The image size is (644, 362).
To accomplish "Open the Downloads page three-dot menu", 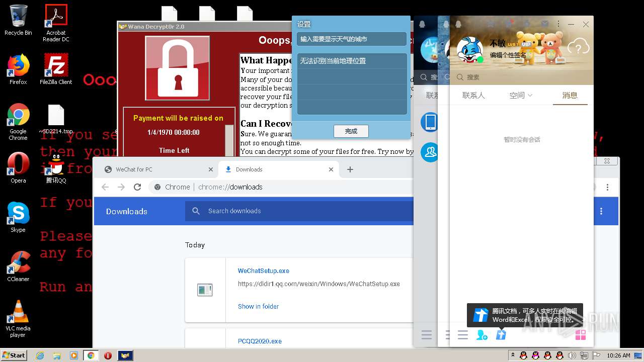I will click(x=601, y=211).
